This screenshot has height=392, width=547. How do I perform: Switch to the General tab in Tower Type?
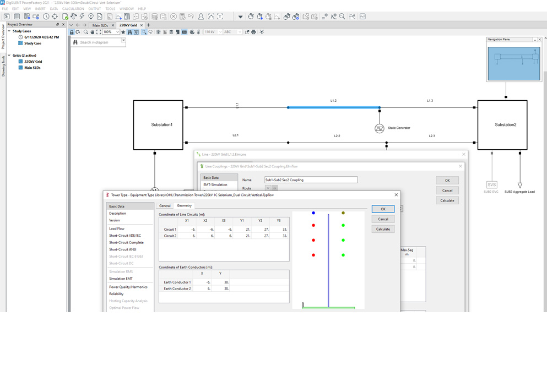point(165,206)
